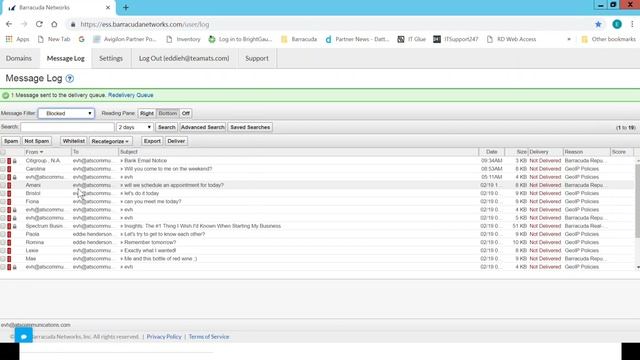Turn the reading pane Off

tap(186, 113)
